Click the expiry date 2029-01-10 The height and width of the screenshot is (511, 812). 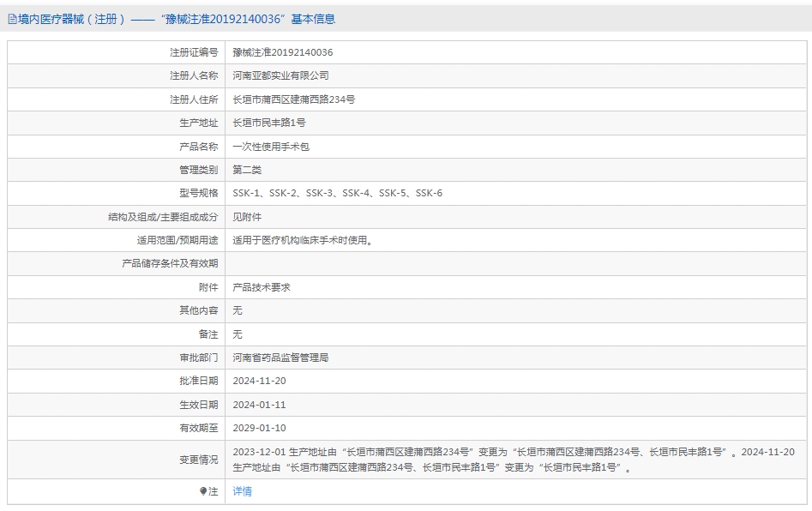[259, 428]
